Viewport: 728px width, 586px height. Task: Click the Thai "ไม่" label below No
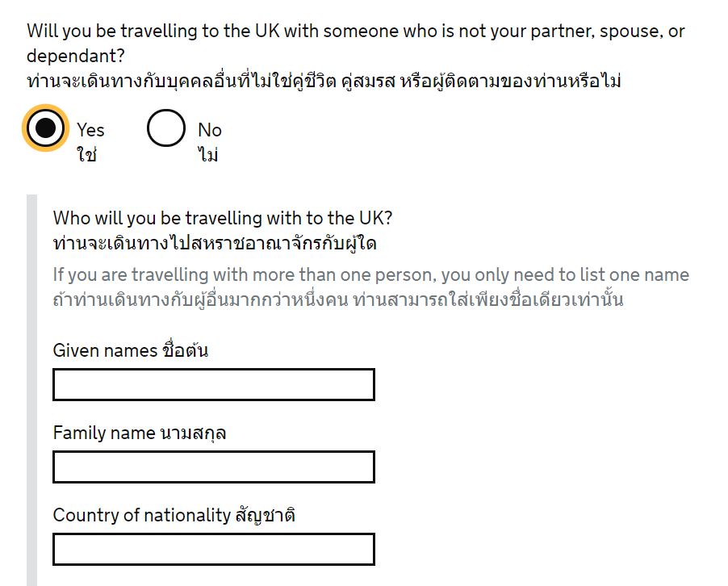pyautogui.click(x=208, y=154)
